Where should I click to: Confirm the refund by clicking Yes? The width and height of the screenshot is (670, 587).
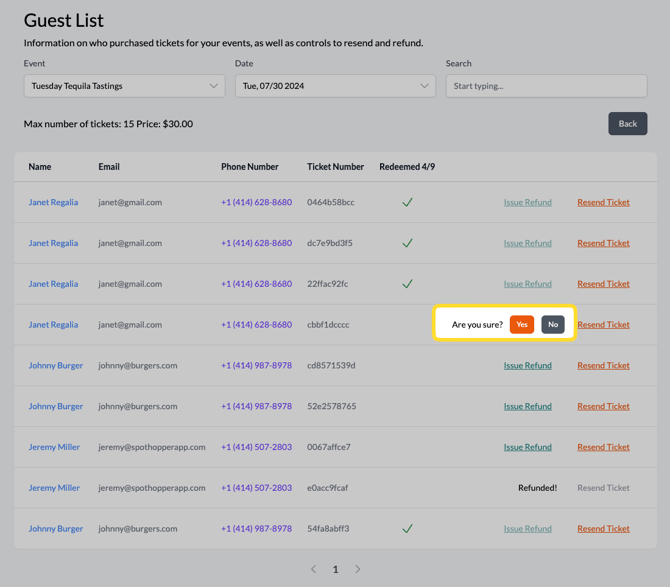click(521, 324)
